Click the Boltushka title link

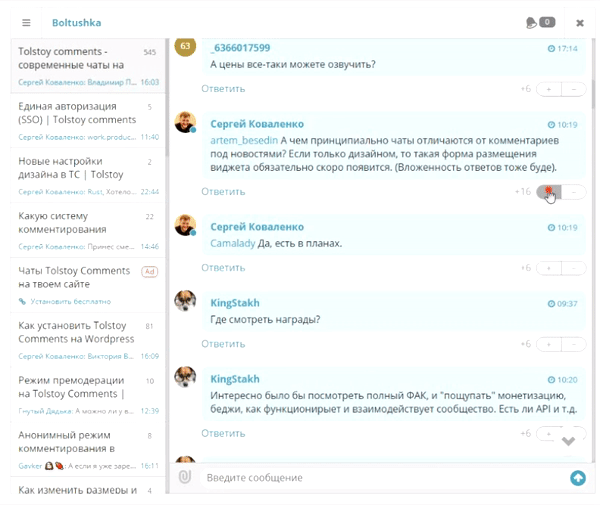coord(77,23)
